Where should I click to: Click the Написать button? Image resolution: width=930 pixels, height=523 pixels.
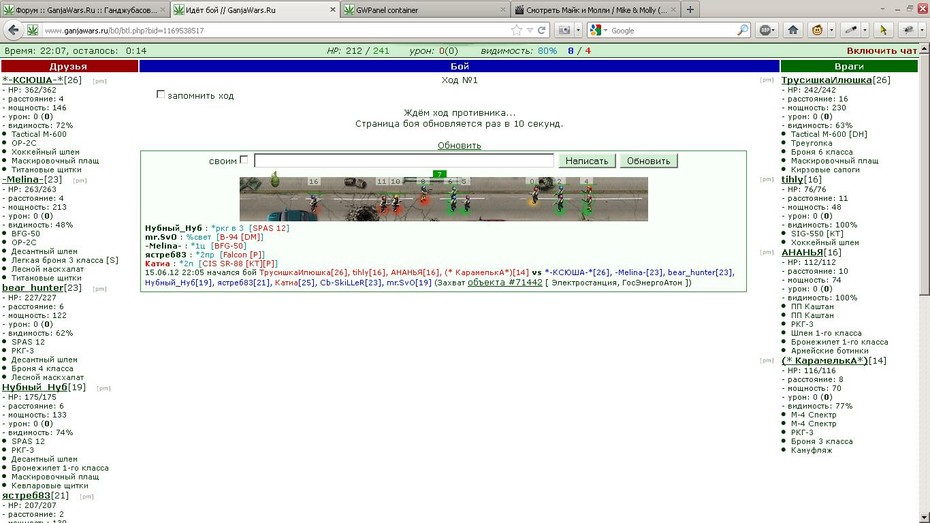587,161
